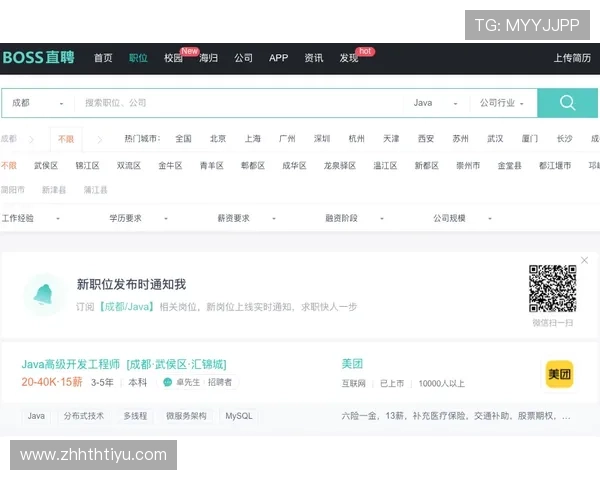The image size is (600, 480).
Task: Filter by district 龙泉驿区
Action: tap(340, 166)
